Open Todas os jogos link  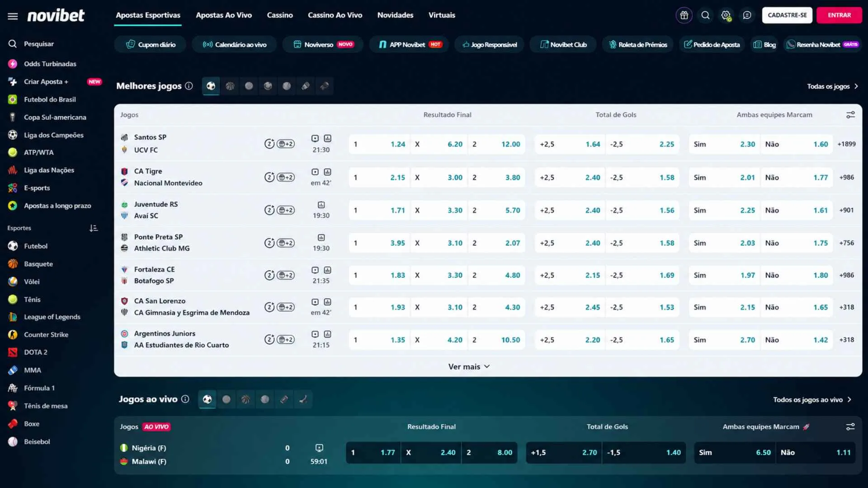[833, 86]
